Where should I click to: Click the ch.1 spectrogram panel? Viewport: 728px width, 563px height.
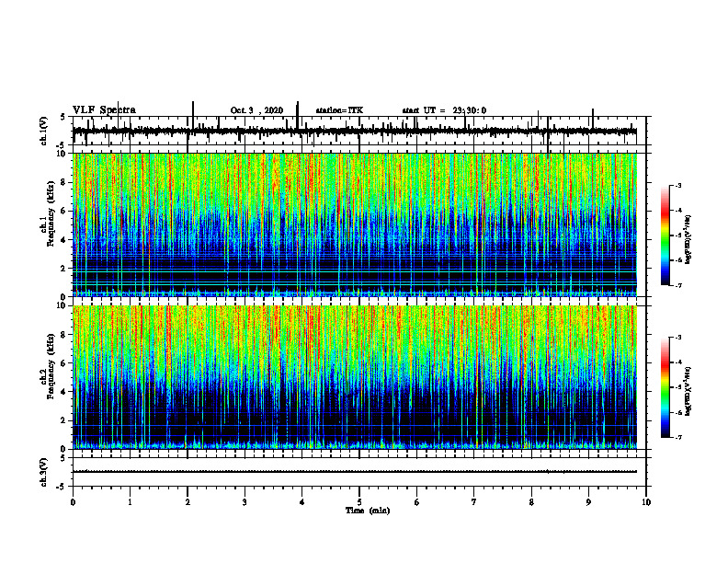click(355, 224)
